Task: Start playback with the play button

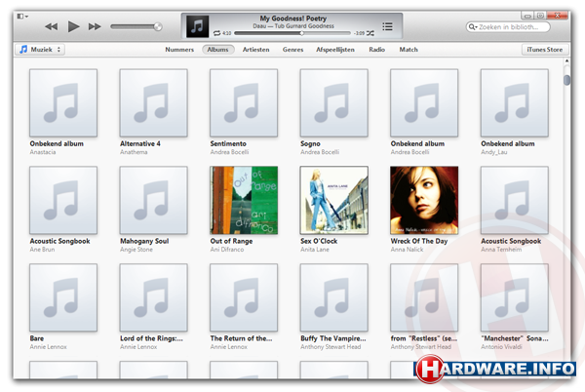Action: pos(73,26)
